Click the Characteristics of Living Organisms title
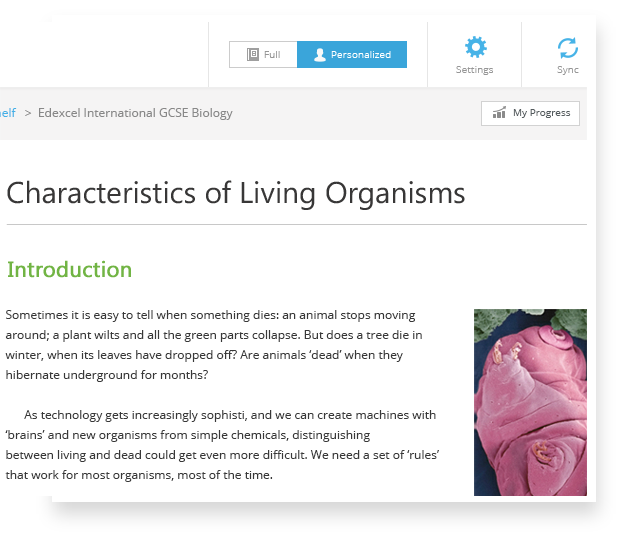This screenshot has width=625, height=541. [x=236, y=193]
